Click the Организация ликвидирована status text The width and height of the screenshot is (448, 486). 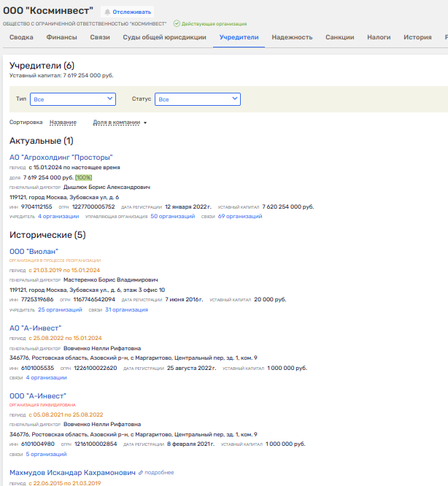(x=42, y=405)
